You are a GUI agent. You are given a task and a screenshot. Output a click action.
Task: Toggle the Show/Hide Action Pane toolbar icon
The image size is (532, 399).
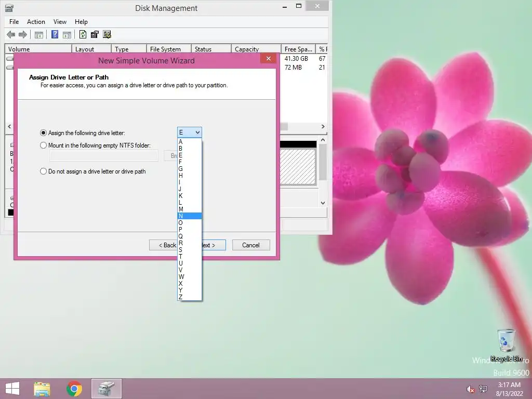click(x=67, y=35)
